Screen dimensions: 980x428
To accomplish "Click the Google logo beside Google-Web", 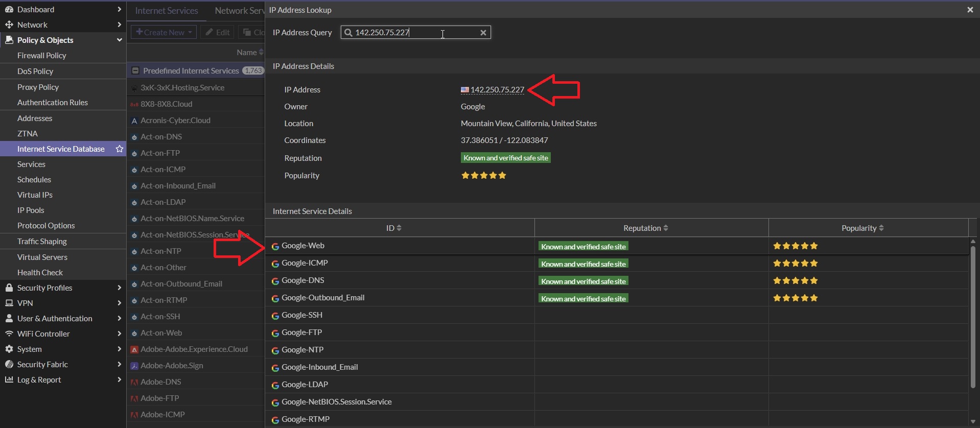I will pos(275,246).
